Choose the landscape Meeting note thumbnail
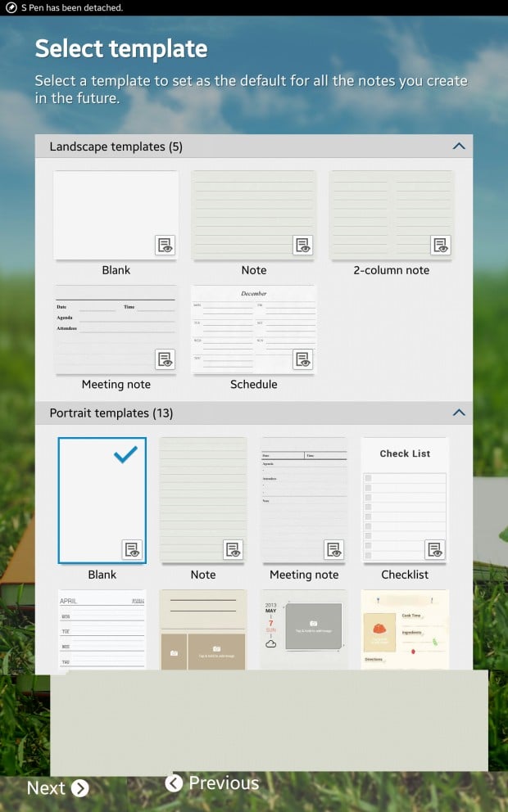Screen dimensions: 508x812 click(116, 329)
